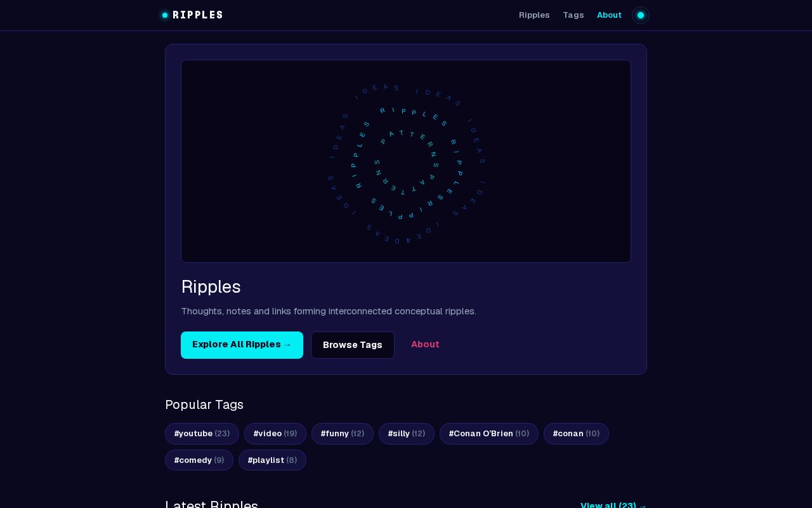
Task: Select the #Conan O'Brien tag chip
Action: pyautogui.click(x=489, y=434)
